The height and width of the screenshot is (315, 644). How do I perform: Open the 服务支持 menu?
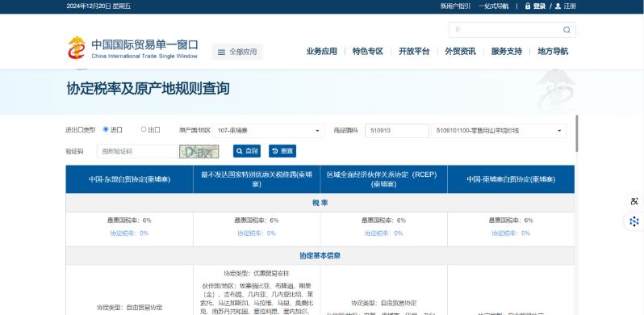(x=507, y=52)
